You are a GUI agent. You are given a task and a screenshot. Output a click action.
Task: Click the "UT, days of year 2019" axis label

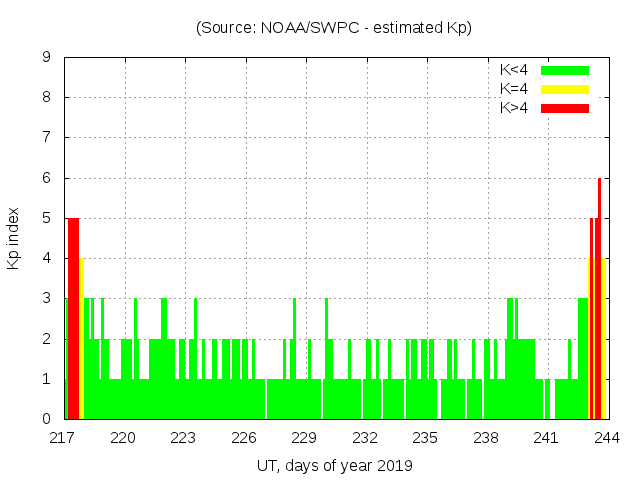click(x=333, y=465)
